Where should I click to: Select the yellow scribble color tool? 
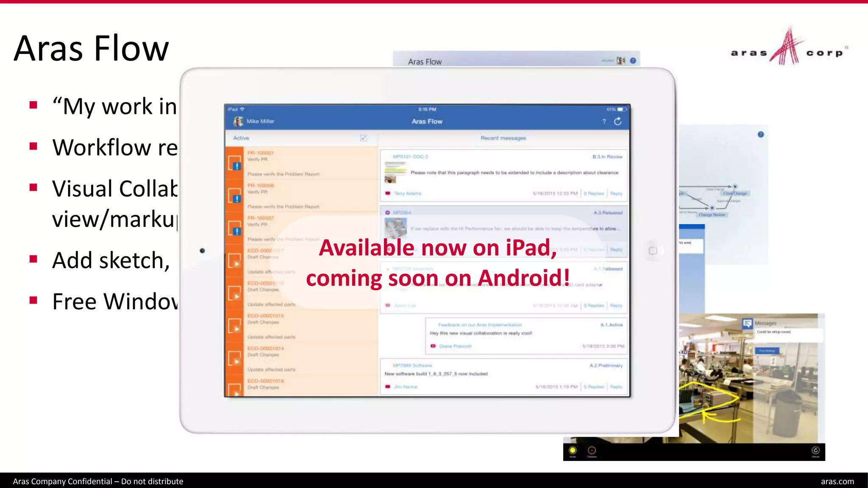573,451
